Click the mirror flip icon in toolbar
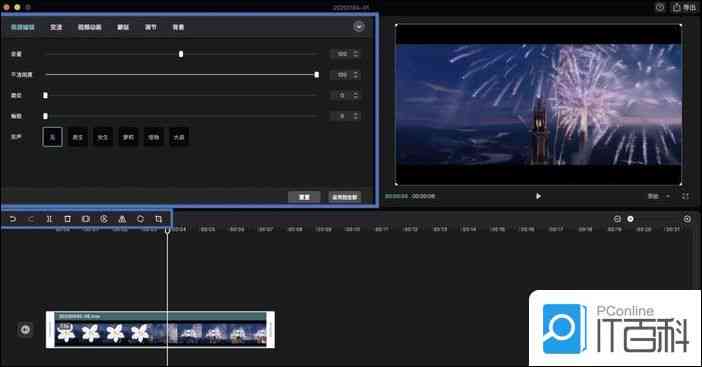The image size is (702, 367). click(x=122, y=219)
